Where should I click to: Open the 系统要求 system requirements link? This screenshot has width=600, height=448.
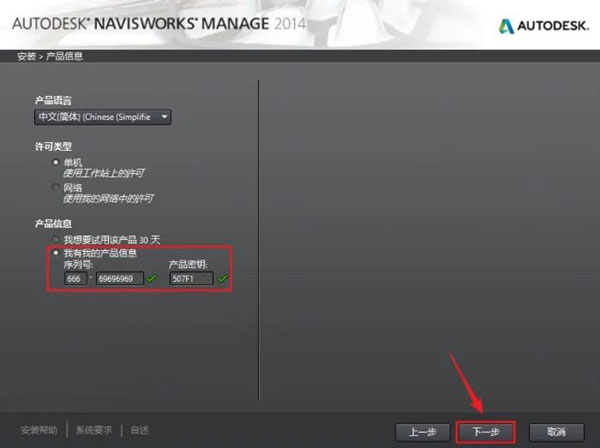(94, 430)
